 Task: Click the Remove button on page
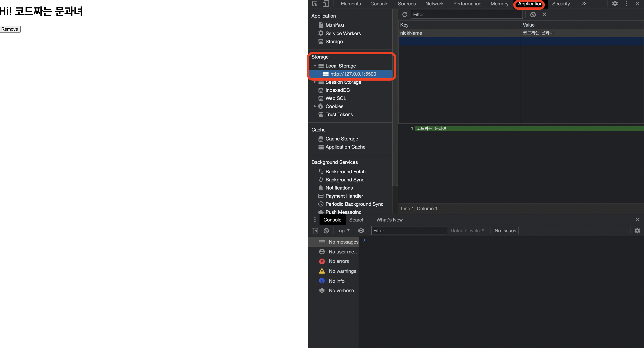(x=10, y=29)
